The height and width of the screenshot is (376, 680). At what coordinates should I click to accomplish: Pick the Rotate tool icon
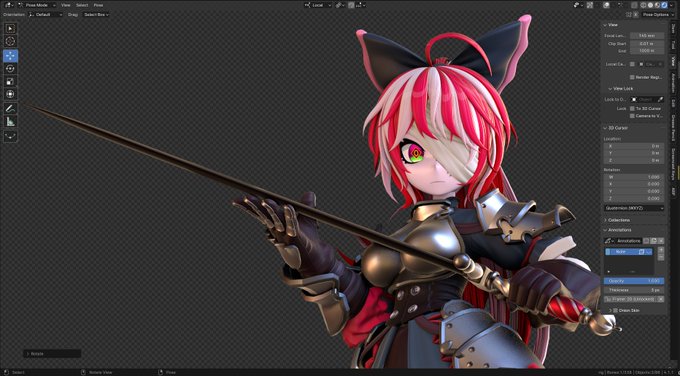10,69
